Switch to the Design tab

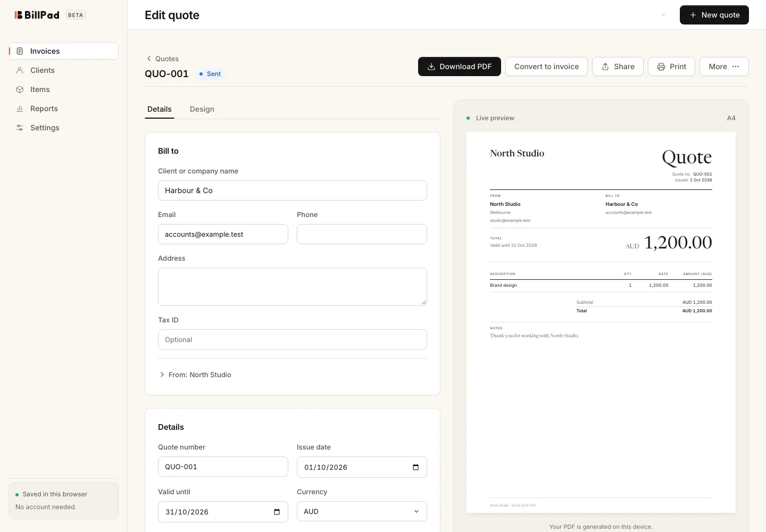202,109
